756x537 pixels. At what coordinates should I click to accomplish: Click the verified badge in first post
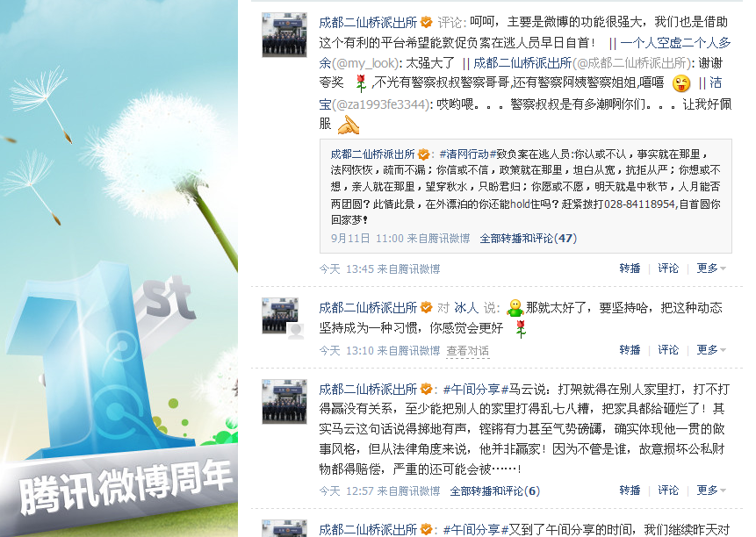click(426, 22)
